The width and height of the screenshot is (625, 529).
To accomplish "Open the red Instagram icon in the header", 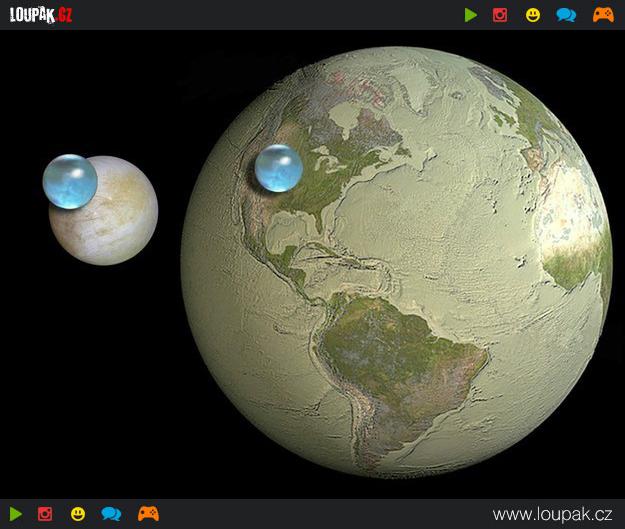I will point(500,15).
